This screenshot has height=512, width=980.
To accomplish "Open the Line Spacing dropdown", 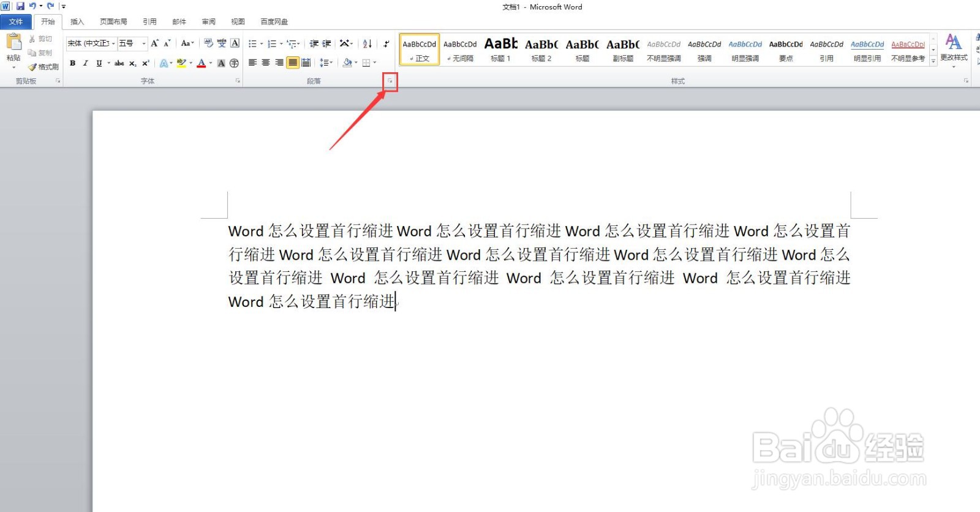I will click(325, 62).
